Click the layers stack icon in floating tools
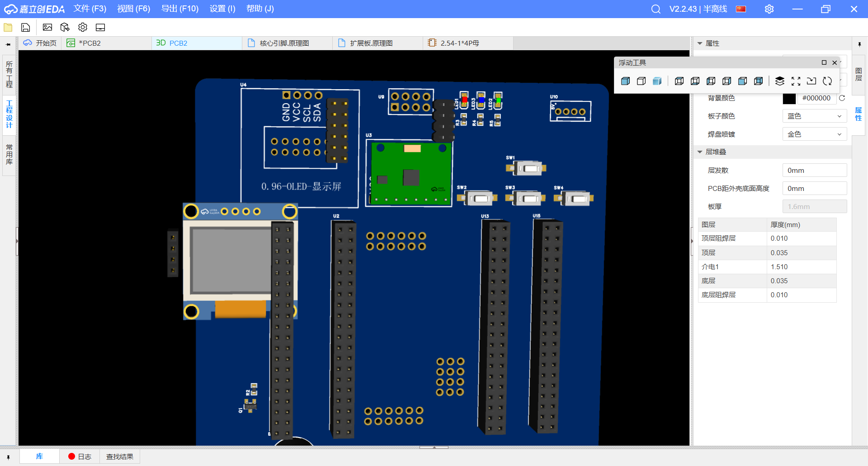The height and width of the screenshot is (466, 868). [780, 81]
